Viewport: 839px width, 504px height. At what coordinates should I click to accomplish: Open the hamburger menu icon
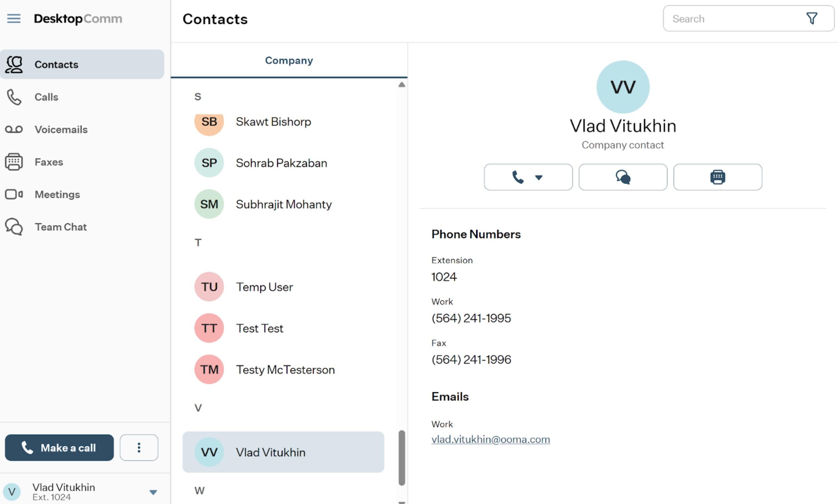[14, 18]
